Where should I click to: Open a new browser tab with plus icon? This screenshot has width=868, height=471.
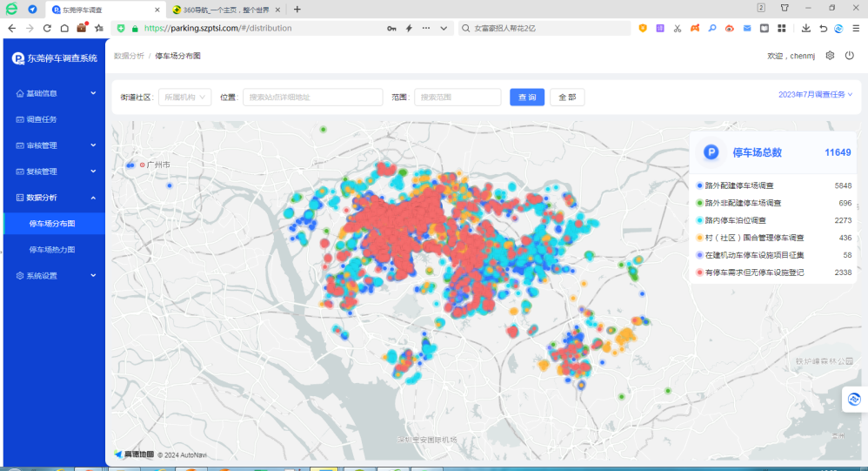tap(297, 9)
